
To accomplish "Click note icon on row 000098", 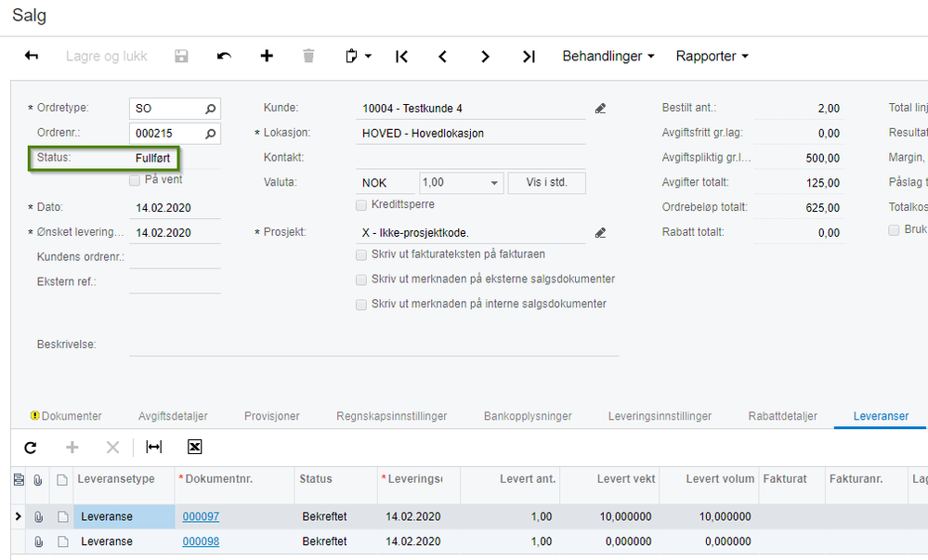I will click(63, 541).
